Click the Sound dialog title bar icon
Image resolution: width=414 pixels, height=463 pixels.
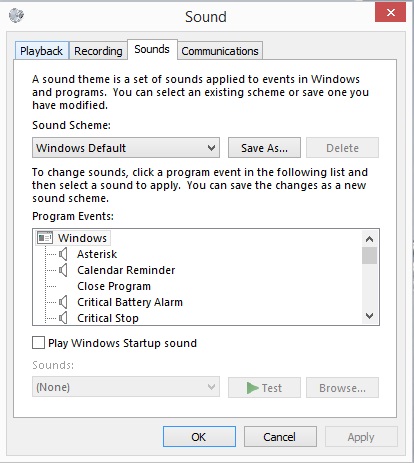pyautogui.click(x=16, y=15)
